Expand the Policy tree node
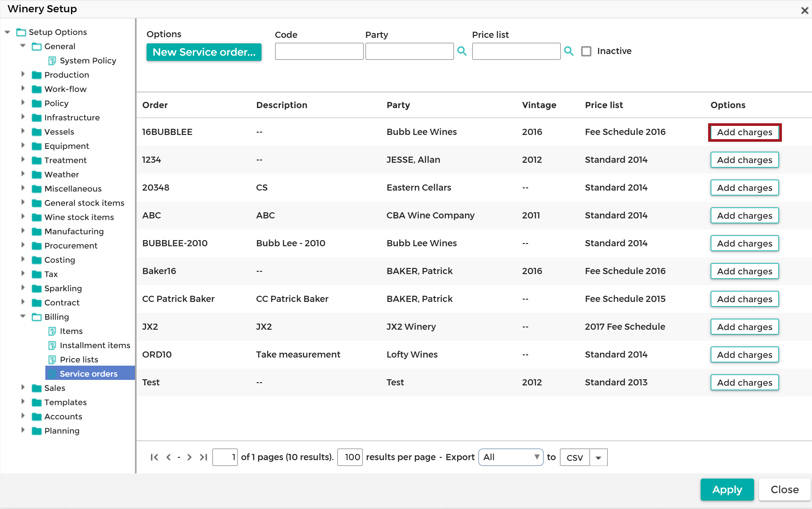Screen dimensions: 812x509 coord(23,102)
